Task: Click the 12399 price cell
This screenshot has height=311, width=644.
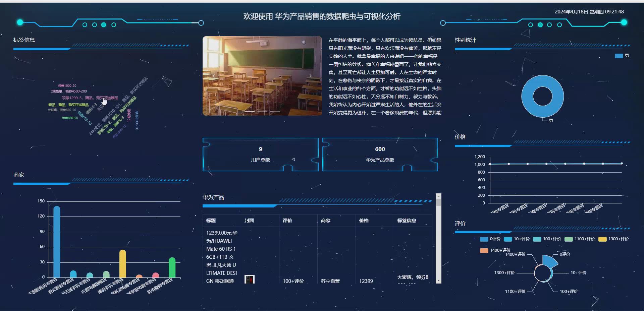Action: (x=366, y=281)
